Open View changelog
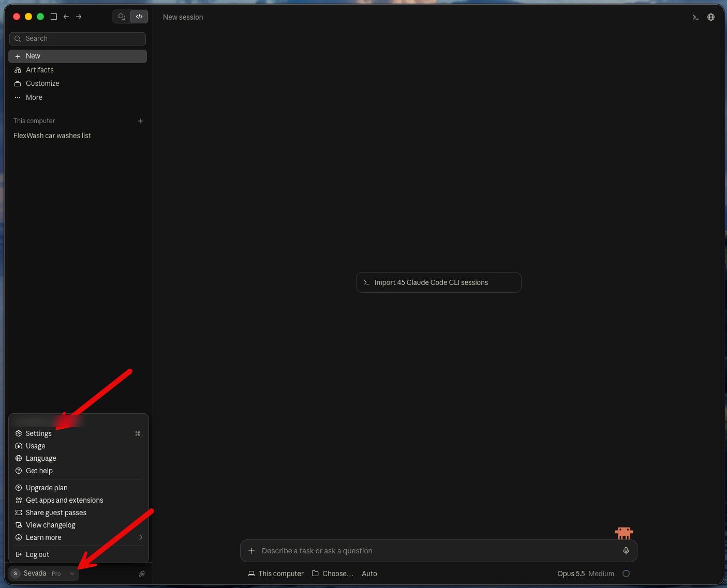This screenshot has width=727, height=588. [79, 525]
